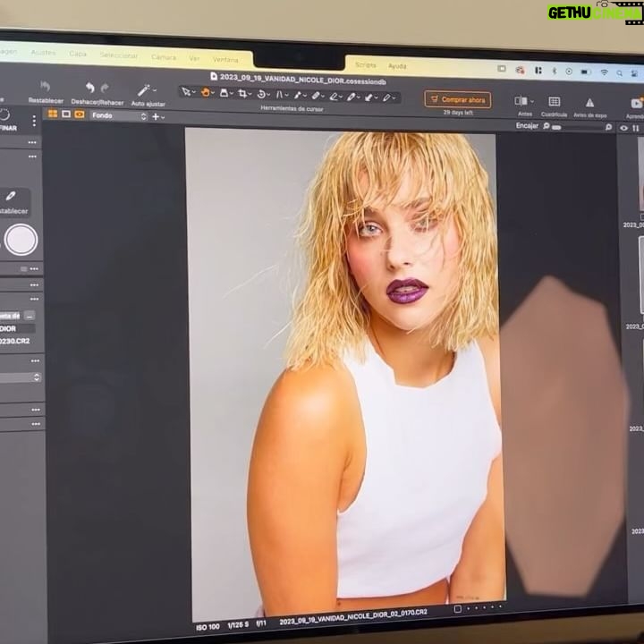The height and width of the screenshot is (644, 644).
Task: Open the Aprender learn icon
Action: coord(637,103)
